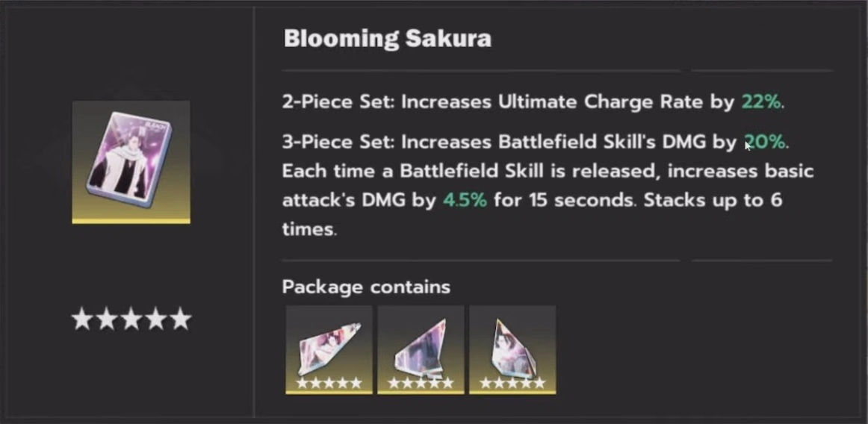Click the Blooming Sakura title
This screenshot has width=868, height=424.
click(x=387, y=39)
